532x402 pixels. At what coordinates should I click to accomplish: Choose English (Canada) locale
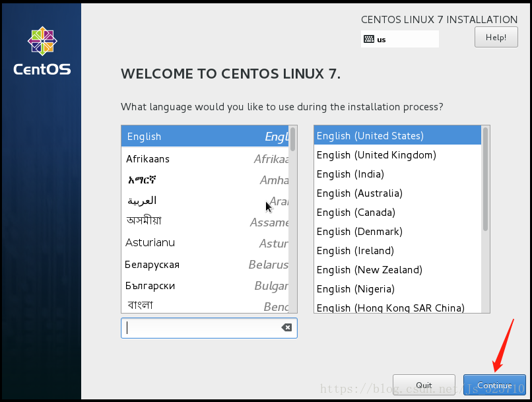(x=397, y=213)
